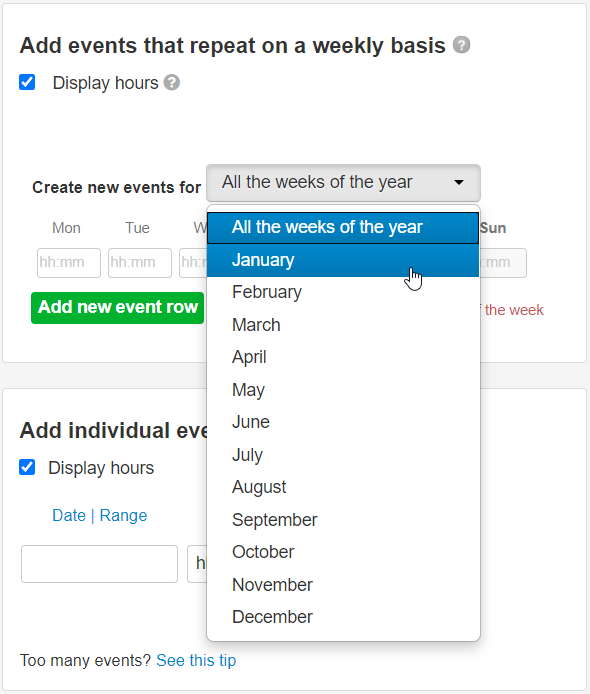Click the Add new event row button
The image size is (590, 694).
118,308
